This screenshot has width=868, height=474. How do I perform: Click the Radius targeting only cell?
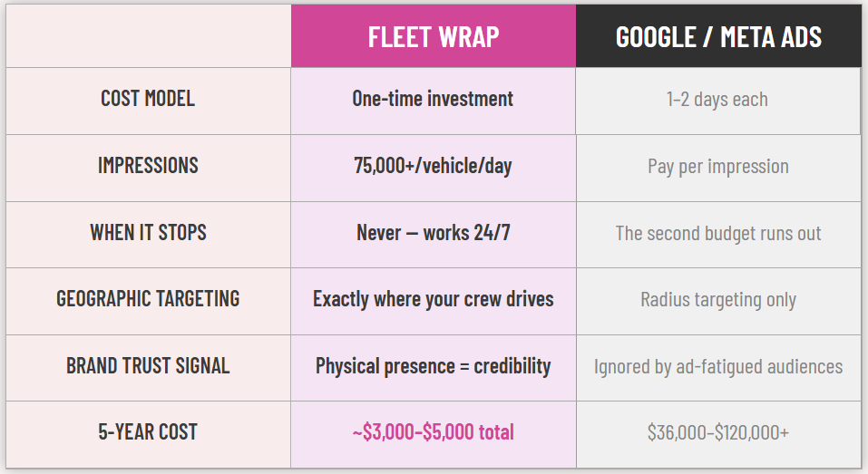point(717,300)
